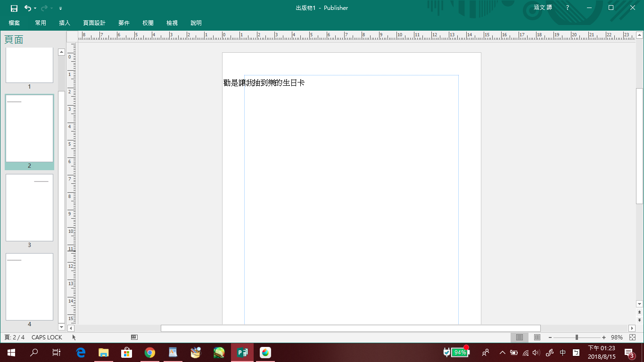Click the Save icon in quick access toolbar
644x362 pixels.
coord(14,8)
